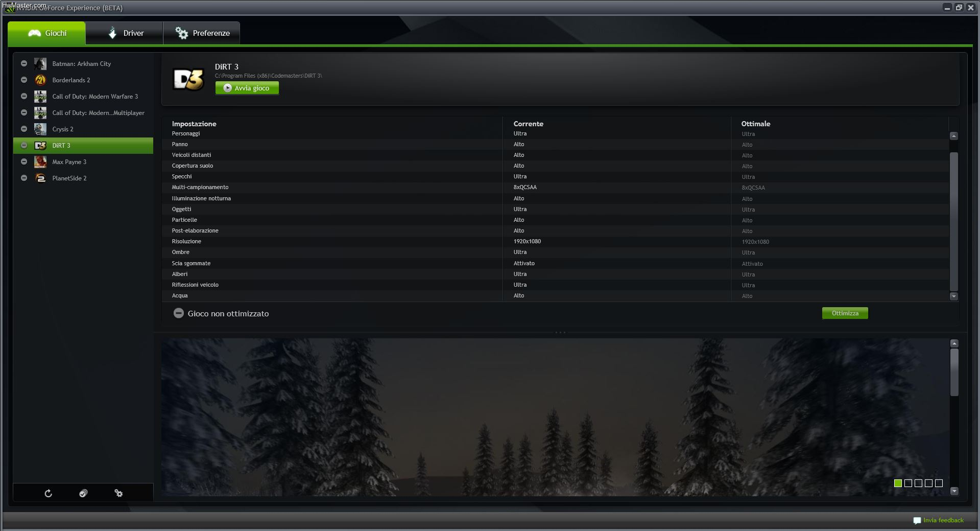The image size is (980, 531).
Task: Open the Preferenze tab
Action: tap(202, 33)
